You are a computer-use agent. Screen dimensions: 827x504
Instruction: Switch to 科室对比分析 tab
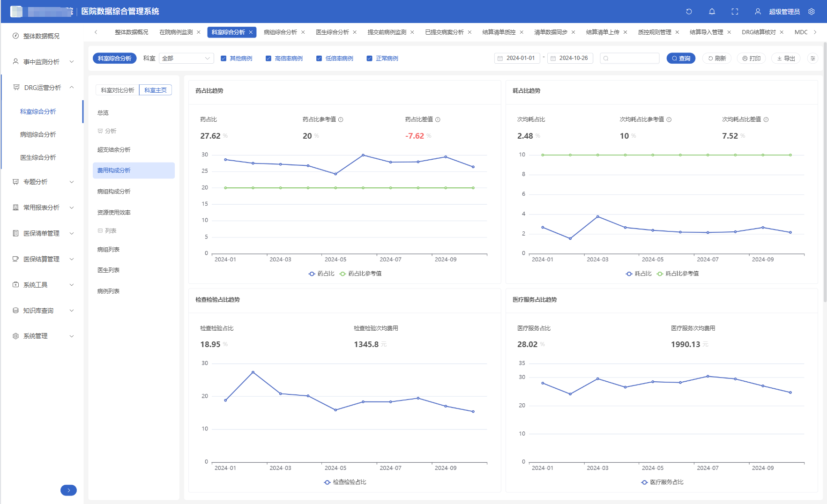[118, 90]
